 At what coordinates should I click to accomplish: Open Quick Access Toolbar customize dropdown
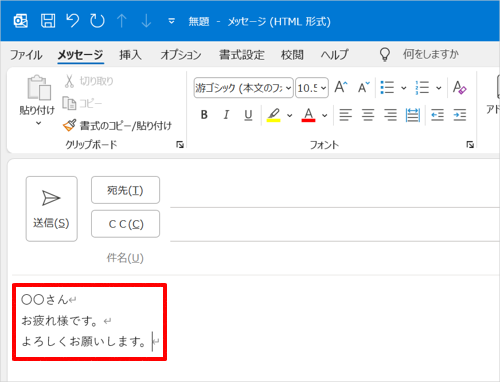point(171,21)
